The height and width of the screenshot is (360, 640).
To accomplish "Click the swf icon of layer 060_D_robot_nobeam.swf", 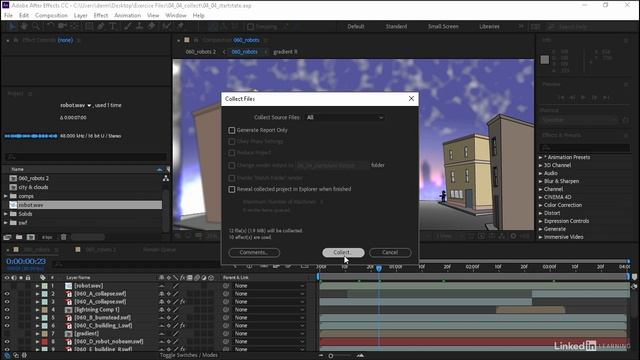I will [x=69, y=342].
